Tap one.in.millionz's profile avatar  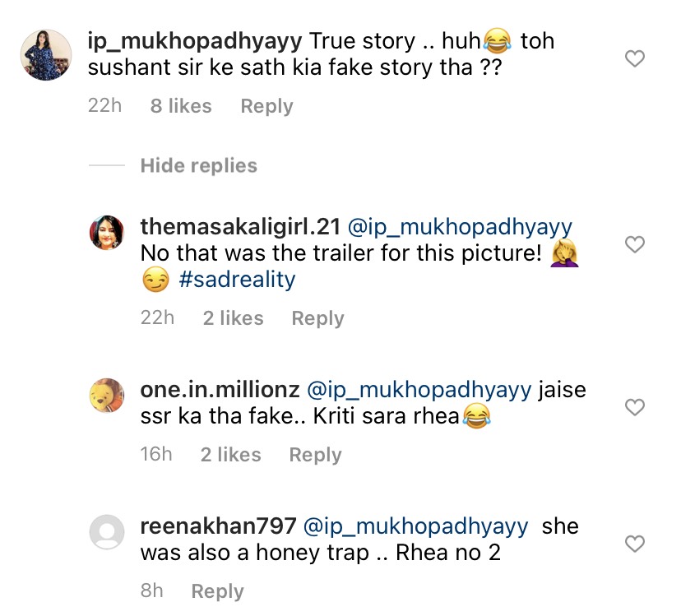point(106,397)
